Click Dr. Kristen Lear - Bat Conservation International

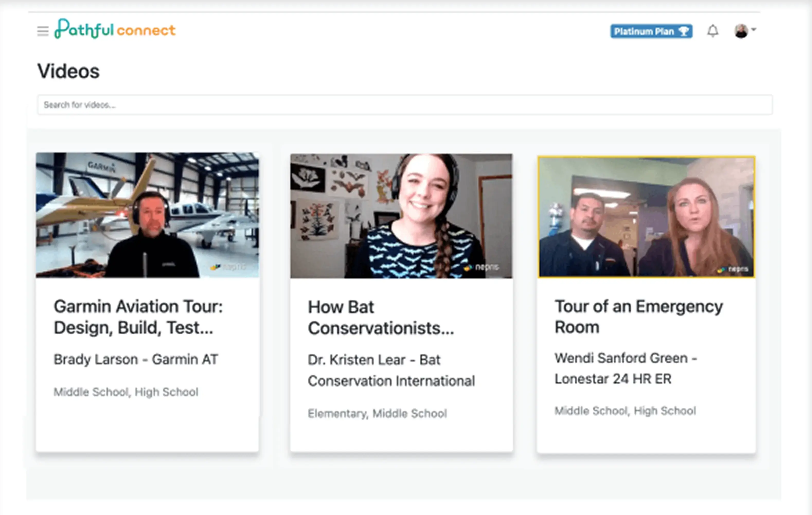click(x=391, y=371)
